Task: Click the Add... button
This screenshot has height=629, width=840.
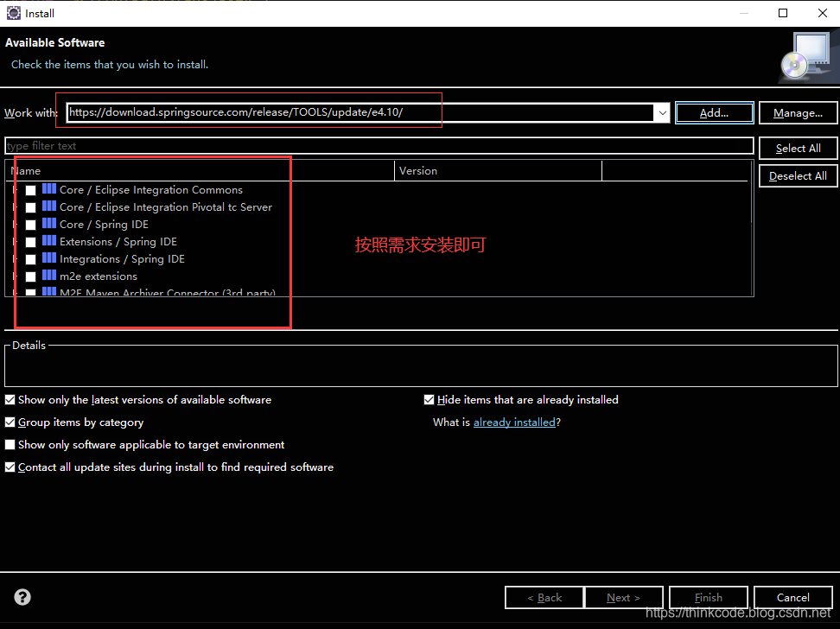Action: point(714,113)
